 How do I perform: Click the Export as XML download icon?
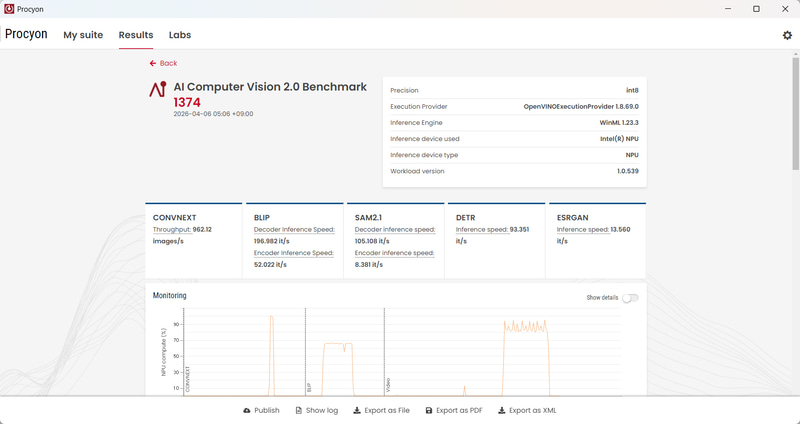(502, 410)
